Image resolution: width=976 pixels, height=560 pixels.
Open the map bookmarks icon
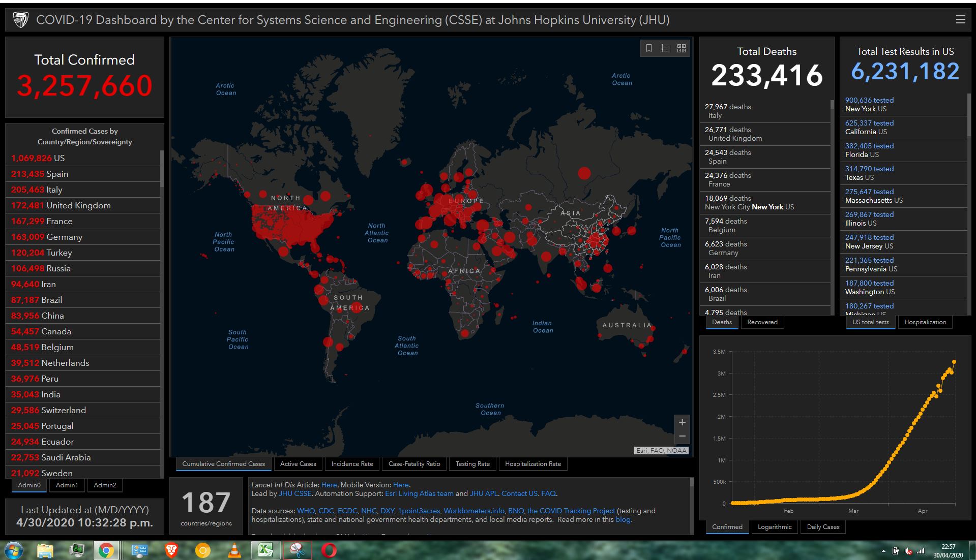[x=649, y=48]
